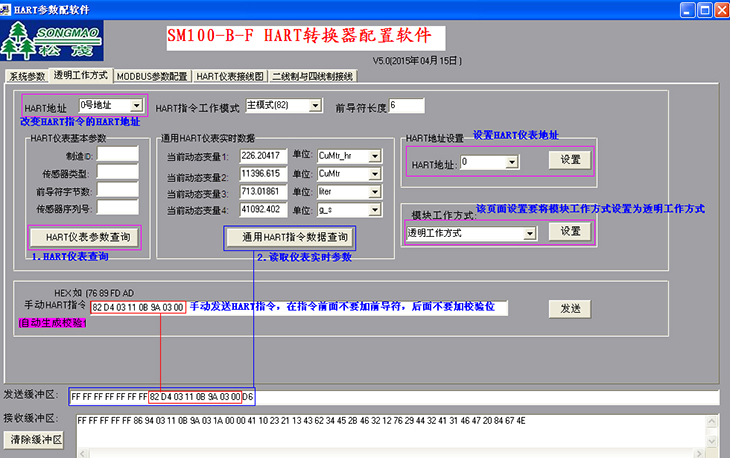Open the variable 4 unit dropdown
This screenshot has width=730, height=458.
(x=375, y=210)
